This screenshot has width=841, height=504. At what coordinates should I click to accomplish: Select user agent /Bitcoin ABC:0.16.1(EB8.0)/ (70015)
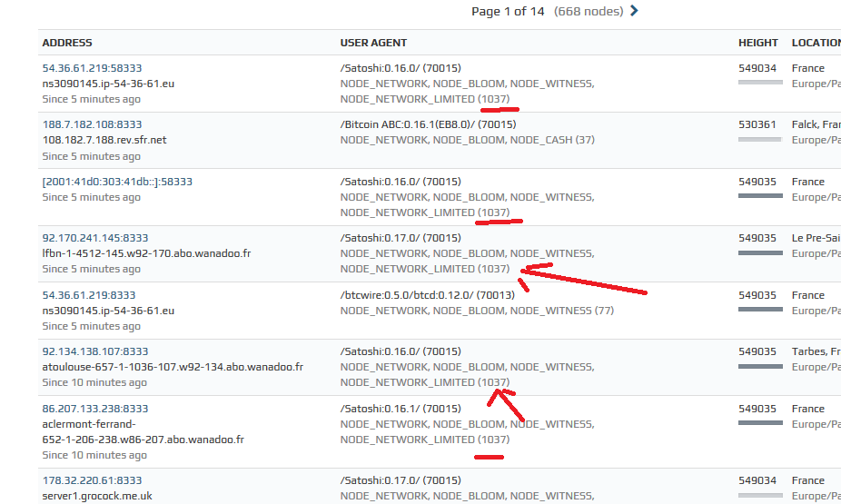click(428, 124)
